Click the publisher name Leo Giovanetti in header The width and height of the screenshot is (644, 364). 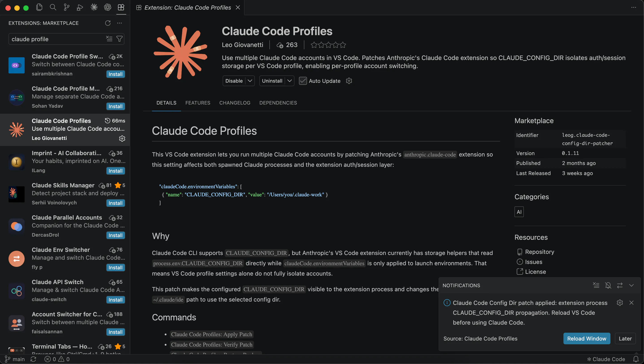point(243,45)
